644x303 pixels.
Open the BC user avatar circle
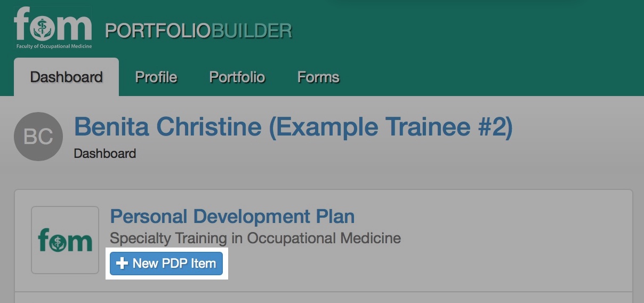[38, 137]
